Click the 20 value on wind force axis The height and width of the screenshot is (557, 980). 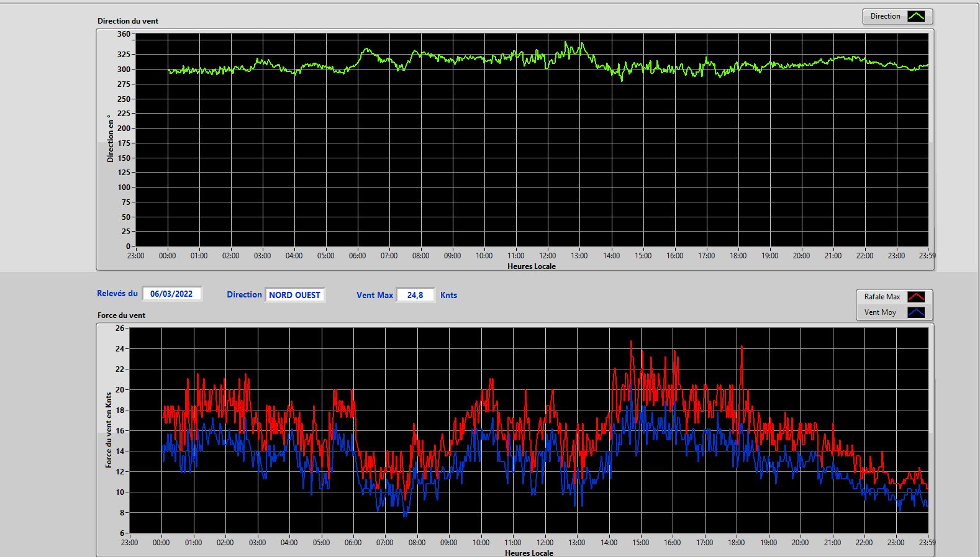click(120, 389)
